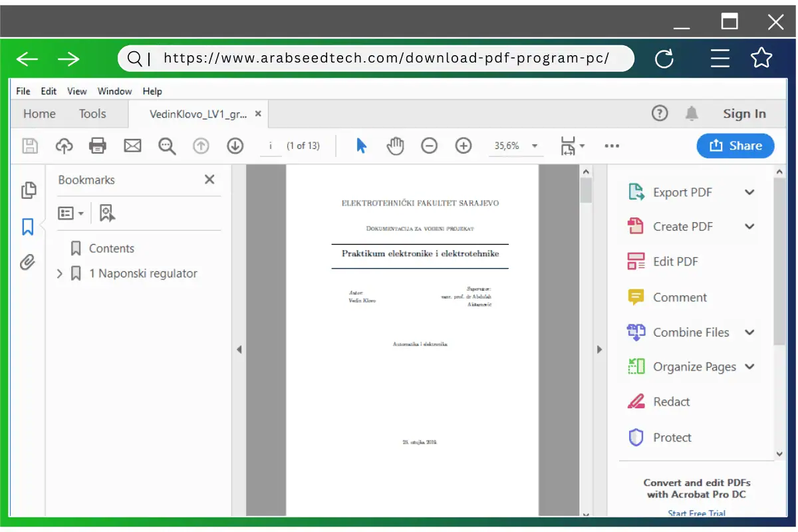The width and height of the screenshot is (798, 532).
Task: Upload the PDF to cloud storage
Action: click(x=64, y=146)
